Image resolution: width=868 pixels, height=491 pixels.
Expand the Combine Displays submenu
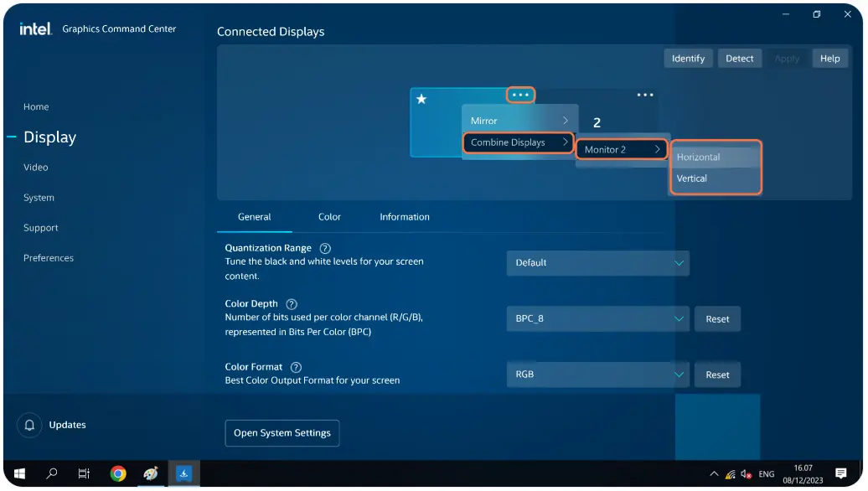click(x=518, y=142)
